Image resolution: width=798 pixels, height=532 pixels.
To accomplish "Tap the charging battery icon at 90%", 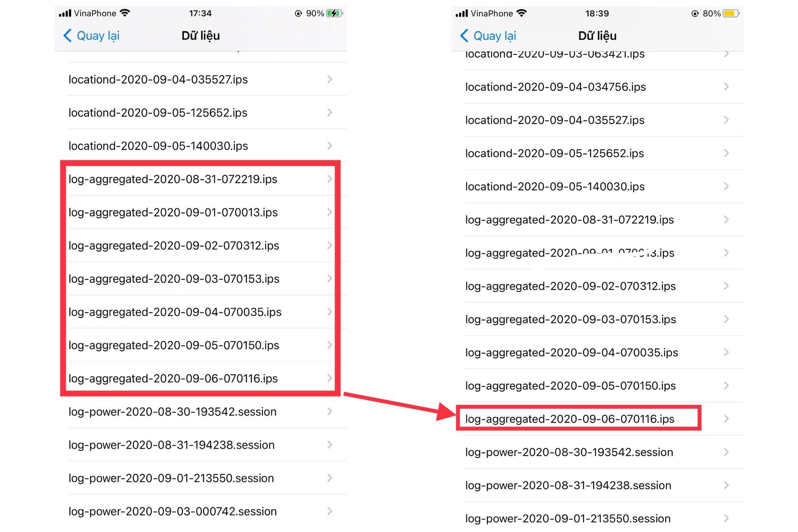I will (x=334, y=14).
